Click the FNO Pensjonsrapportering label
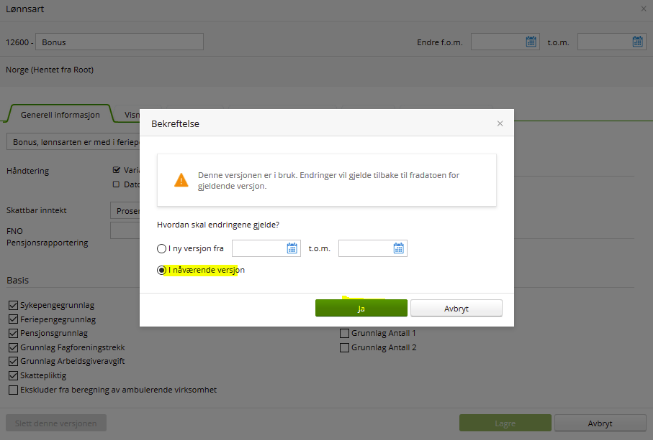The image size is (653, 440). point(47,237)
